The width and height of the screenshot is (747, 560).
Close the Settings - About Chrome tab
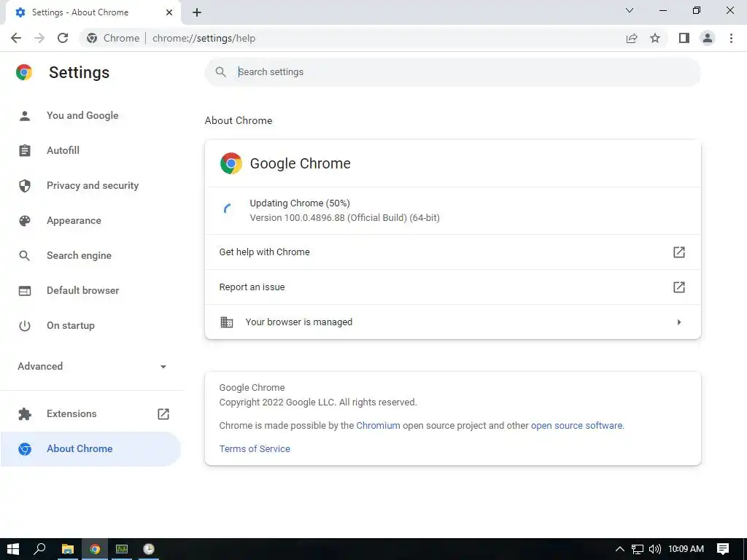169,13
